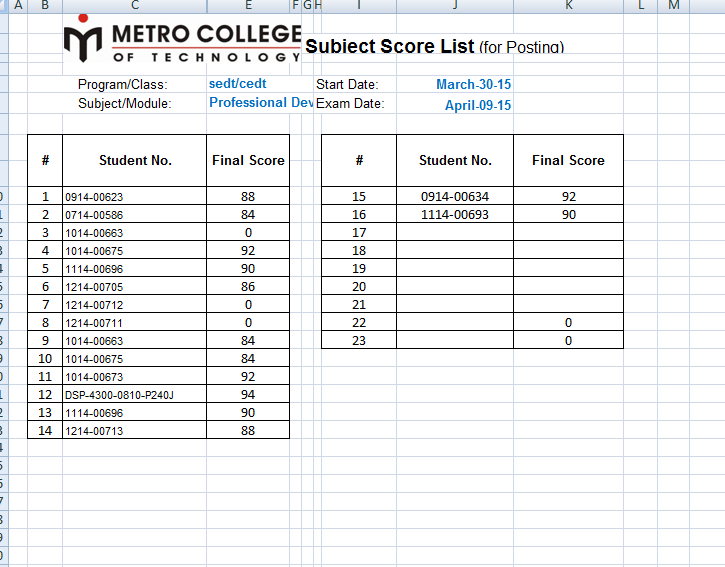Screen dimensions: 725x567
Task: Select column C header
Action: coord(135,5)
